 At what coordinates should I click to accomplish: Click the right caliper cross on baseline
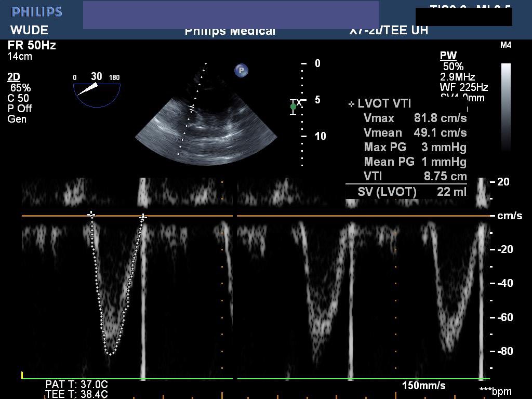[x=143, y=217]
